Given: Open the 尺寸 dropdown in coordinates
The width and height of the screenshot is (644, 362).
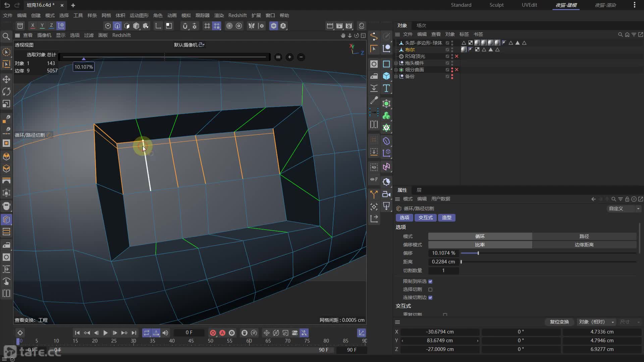Looking at the screenshot, I should point(630,322).
